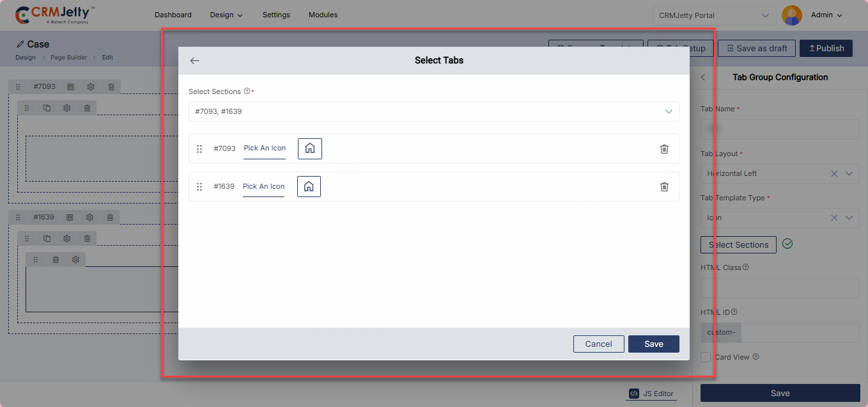
Task: Click the Cancel button
Action: pyautogui.click(x=598, y=344)
